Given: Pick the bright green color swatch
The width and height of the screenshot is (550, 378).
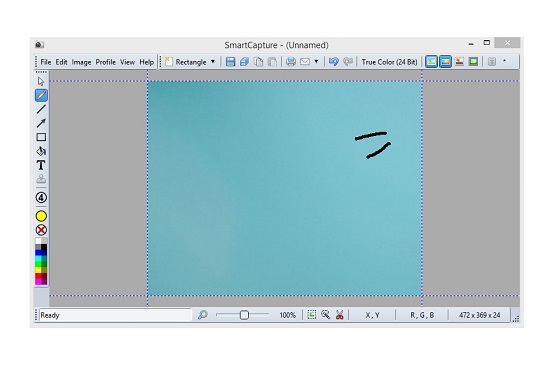Looking at the screenshot, I should click(x=38, y=264).
